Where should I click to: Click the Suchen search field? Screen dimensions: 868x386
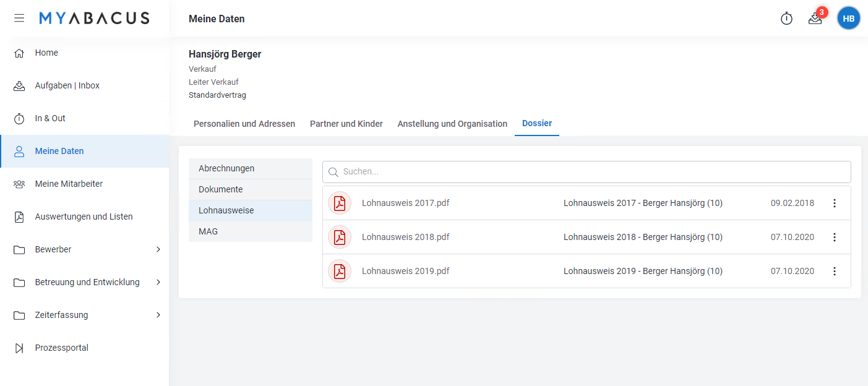point(587,172)
